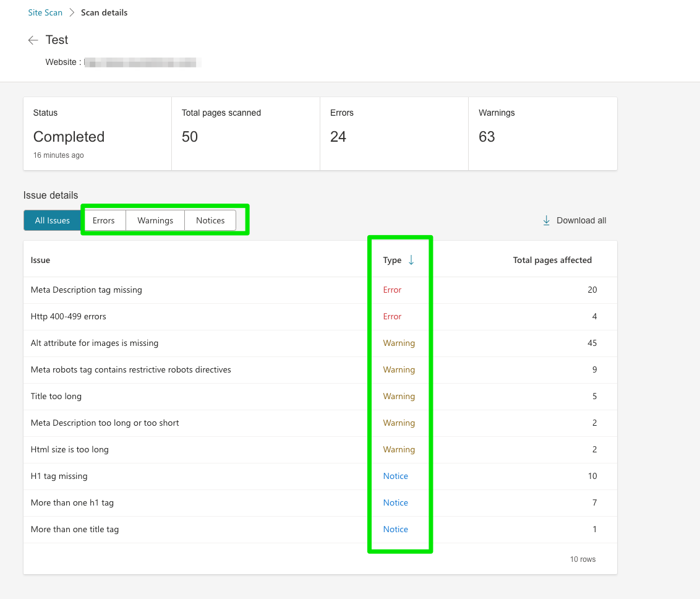Click the back arrow beside Test

point(33,40)
